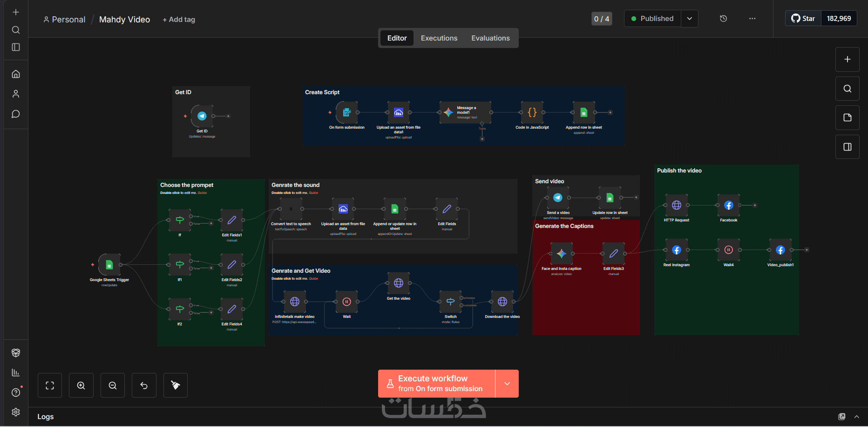Image resolution: width=868 pixels, height=427 pixels.
Task: Switch to the Executions tab
Action: point(439,38)
